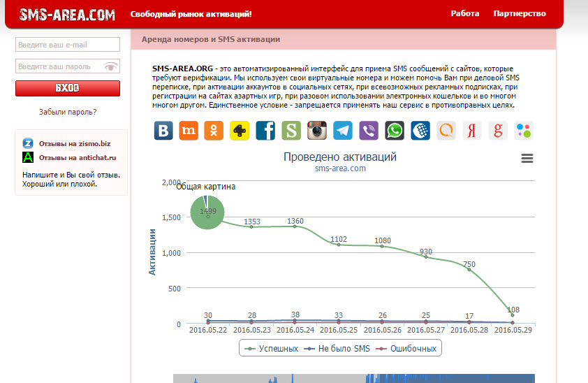588x383 pixels.
Task: Click the VKontakte service icon
Action: [x=163, y=131]
